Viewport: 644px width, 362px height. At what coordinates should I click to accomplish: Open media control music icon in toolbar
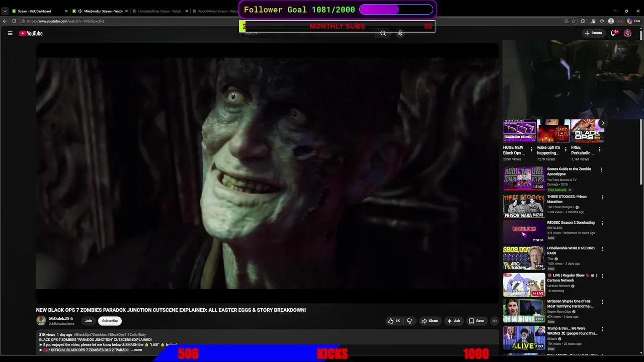pos(593,21)
